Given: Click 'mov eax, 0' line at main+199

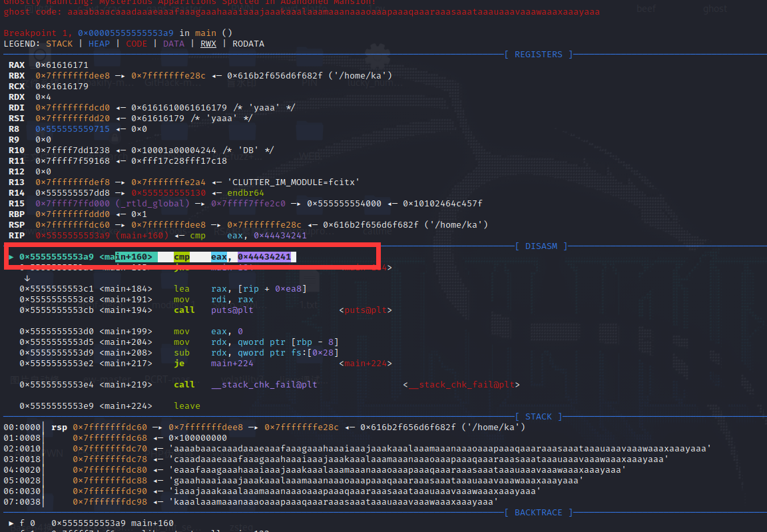Looking at the screenshot, I should point(131,332).
